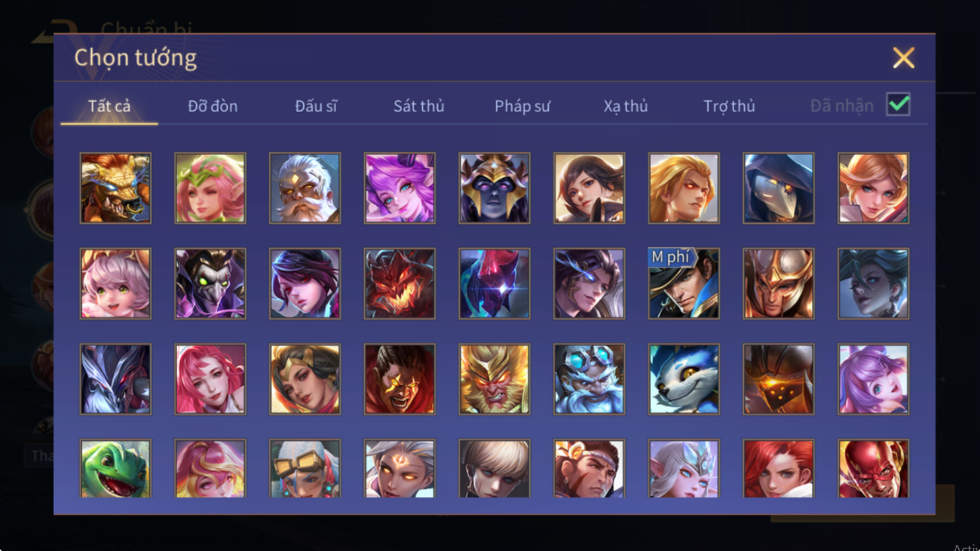Toggle the "Đã nhận" checkbox
The width and height of the screenshot is (980, 551).
898,105
